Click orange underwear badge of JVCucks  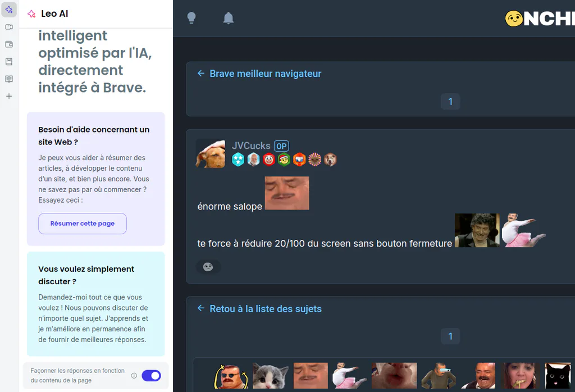299,159
